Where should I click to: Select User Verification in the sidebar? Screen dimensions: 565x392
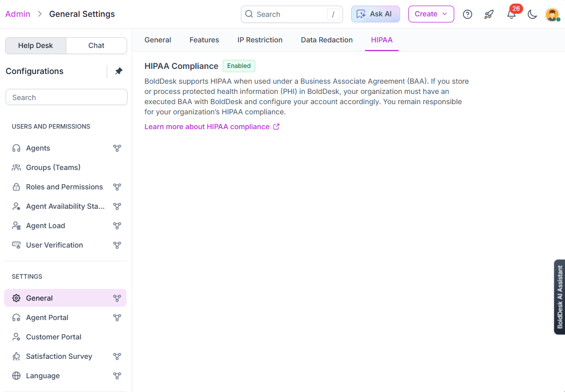[55, 245]
